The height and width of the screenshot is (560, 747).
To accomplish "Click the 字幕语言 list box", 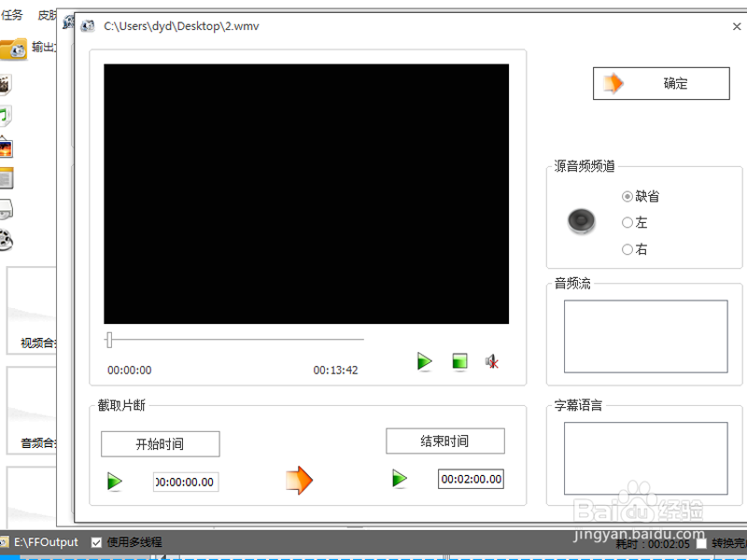I will 645,458.
